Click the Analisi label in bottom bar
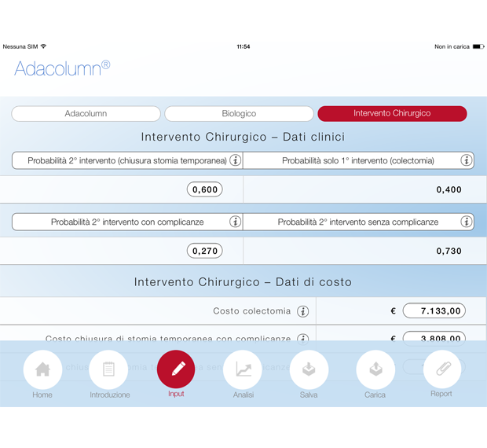 [x=243, y=395]
